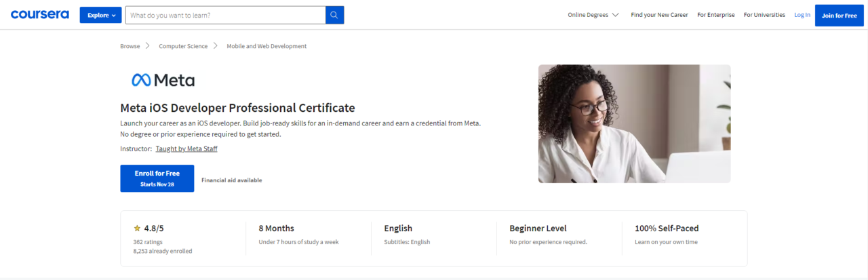Open the Explore dropdown menu

coord(100,15)
